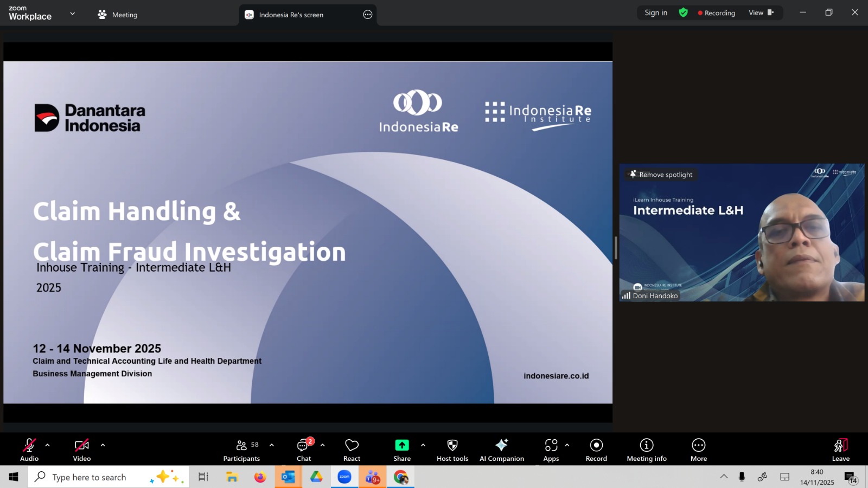Viewport: 868px width, 488px height.
Task: Open Host tools shield icon
Action: click(x=452, y=450)
